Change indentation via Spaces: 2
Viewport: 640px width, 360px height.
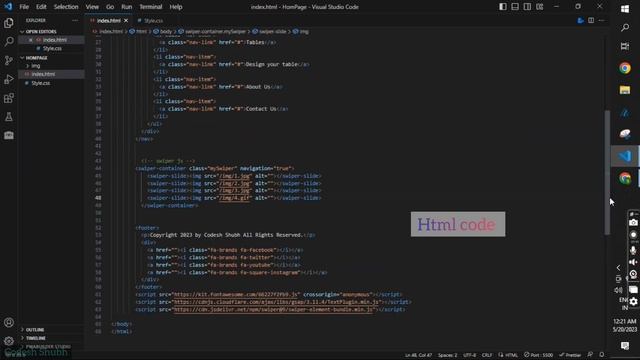pyautogui.click(x=447, y=355)
